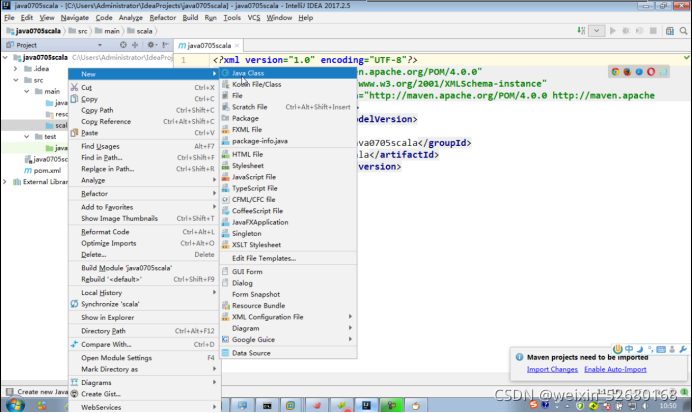Choose File in New submenu
This screenshot has width=692, height=413.
(288, 96)
